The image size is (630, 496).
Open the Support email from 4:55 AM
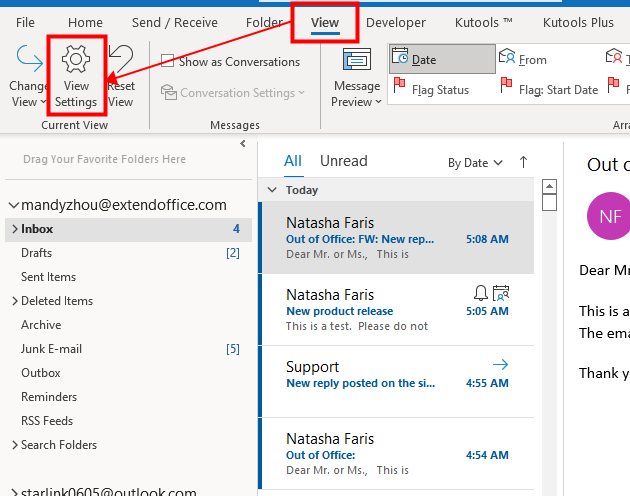coord(396,374)
